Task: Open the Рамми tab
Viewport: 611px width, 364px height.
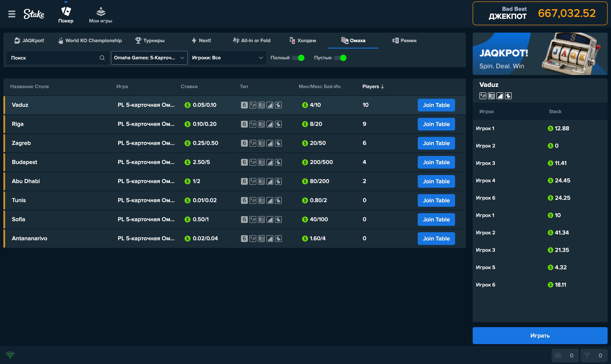Action: (x=404, y=40)
